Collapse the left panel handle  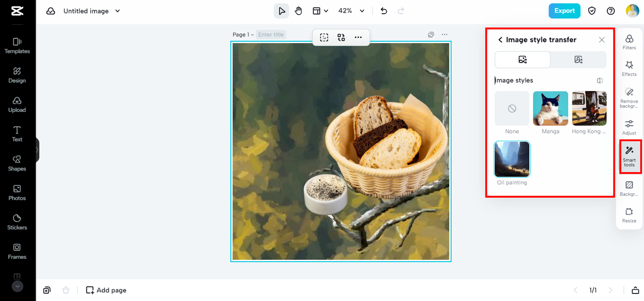37,150
